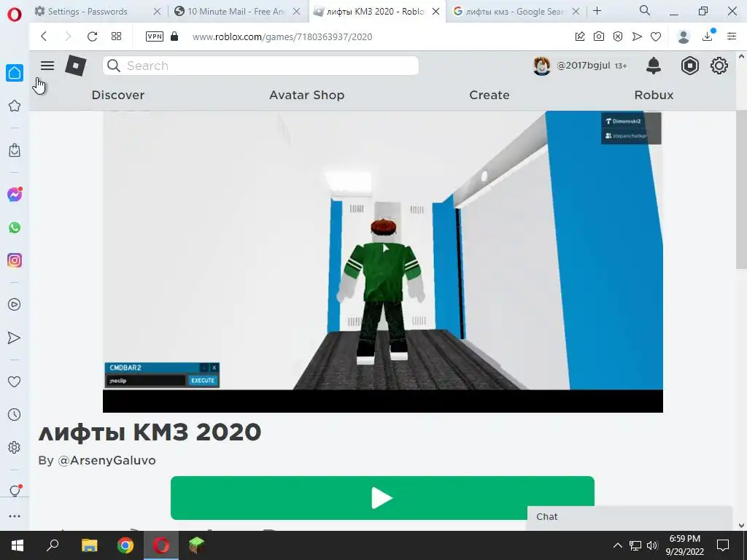Screen dimensions: 747x560
Task: Open a new browser tab
Action: tap(597, 11)
